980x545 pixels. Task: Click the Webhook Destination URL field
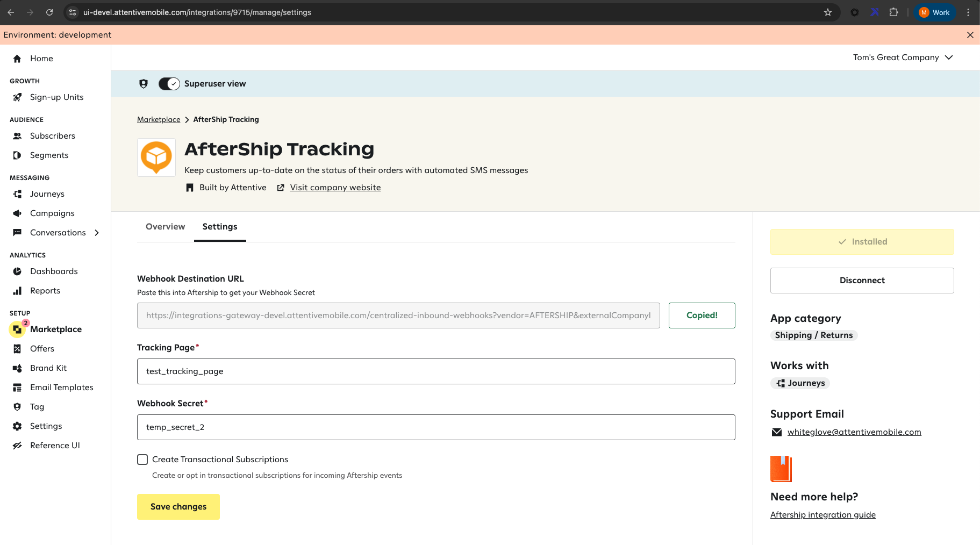pyautogui.click(x=398, y=315)
